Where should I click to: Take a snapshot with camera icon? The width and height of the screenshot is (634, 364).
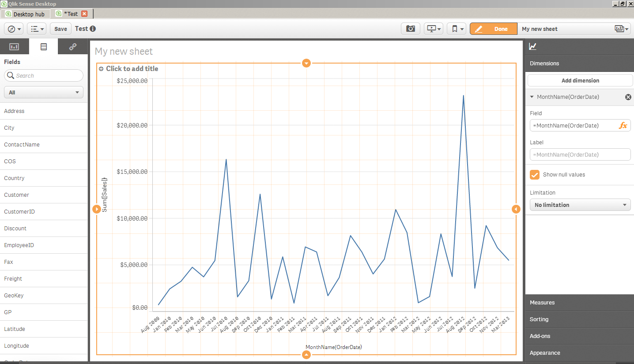coord(411,29)
